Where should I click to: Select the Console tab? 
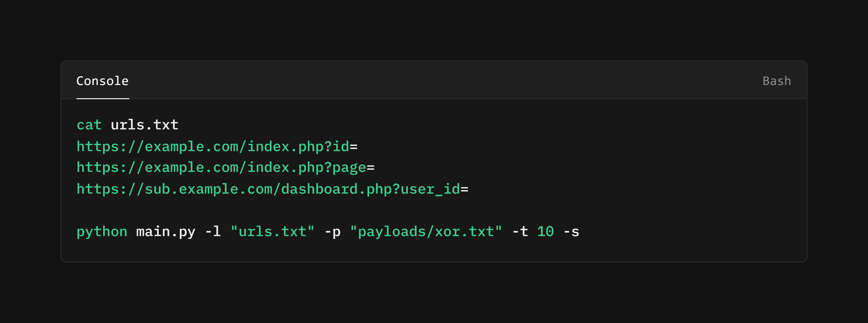click(x=102, y=81)
